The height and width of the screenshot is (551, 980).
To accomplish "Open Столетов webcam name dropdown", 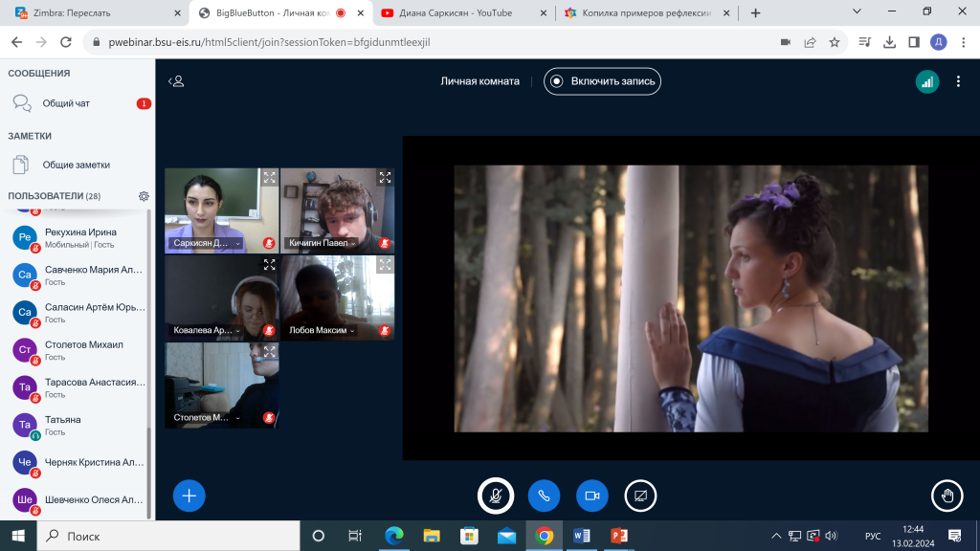I will (207, 417).
